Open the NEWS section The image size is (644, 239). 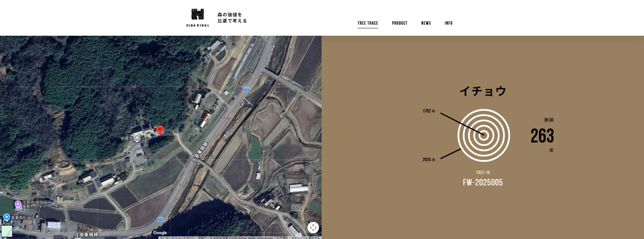pyautogui.click(x=426, y=23)
